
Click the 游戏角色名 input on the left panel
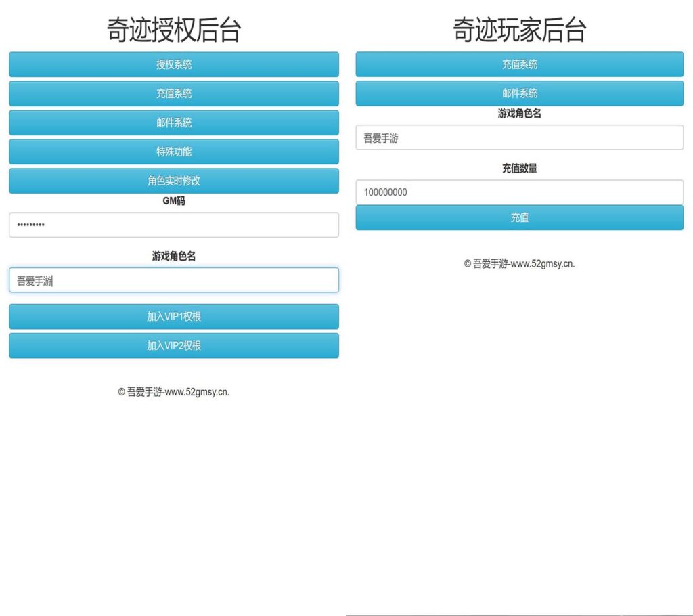coord(173,280)
